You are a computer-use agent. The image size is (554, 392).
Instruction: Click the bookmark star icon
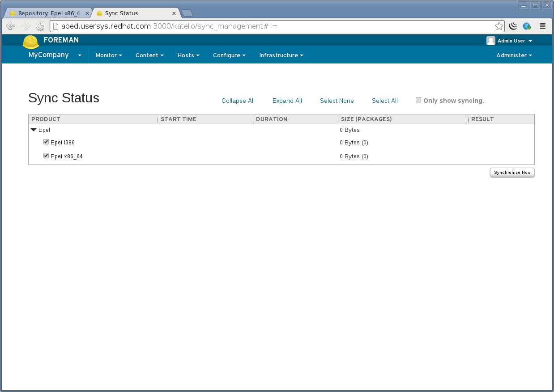499,26
